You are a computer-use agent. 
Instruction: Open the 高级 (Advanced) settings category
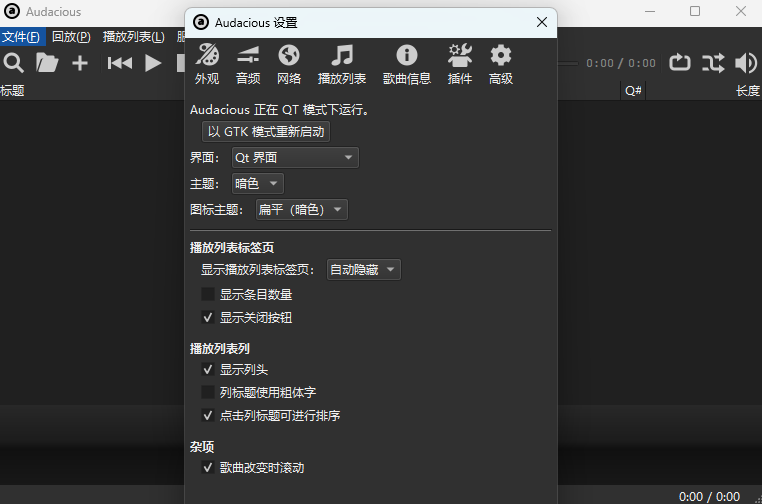click(501, 64)
